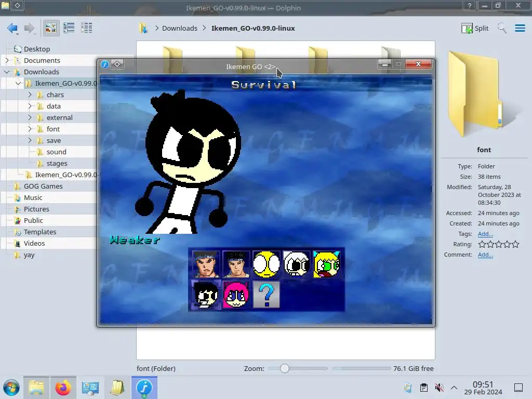Expand the breadcrumb arrow before Downloads

157,28
